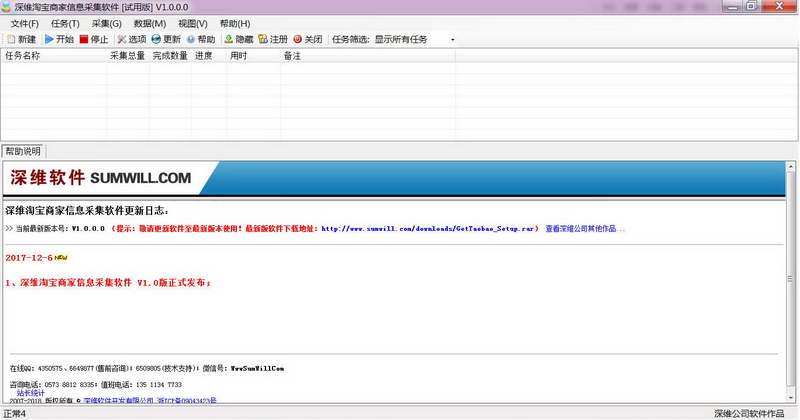Start the task with the 开始 button
800x420 pixels.
(59, 39)
